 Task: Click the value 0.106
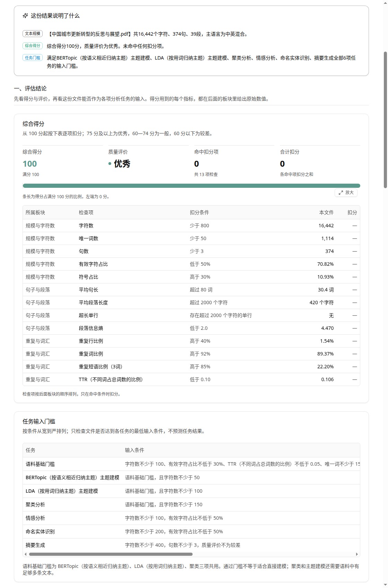[x=327, y=379]
